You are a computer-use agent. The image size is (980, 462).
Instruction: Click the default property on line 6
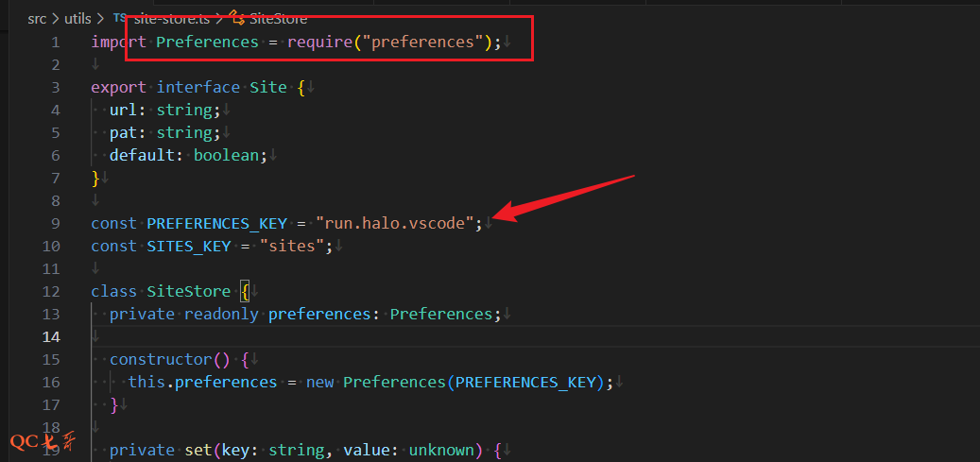point(142,155)
